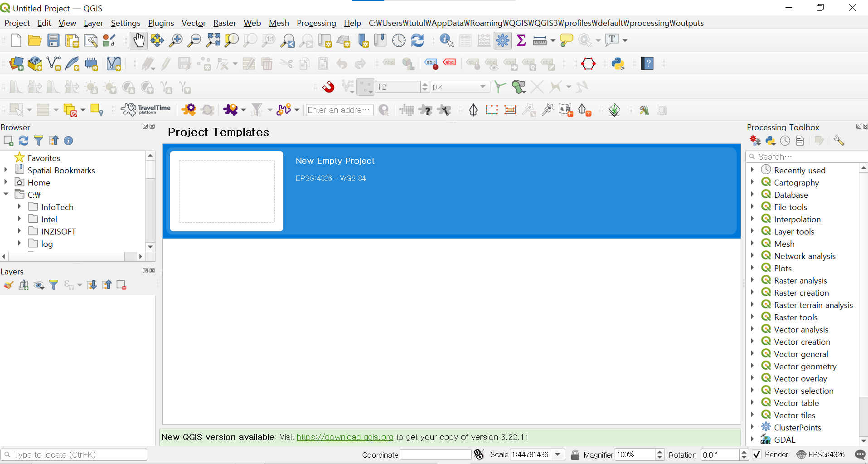The height and width of the screenshot is (464, 868).
Task: Click the Browser panel filter funnel icon
Action: (39, 141)
